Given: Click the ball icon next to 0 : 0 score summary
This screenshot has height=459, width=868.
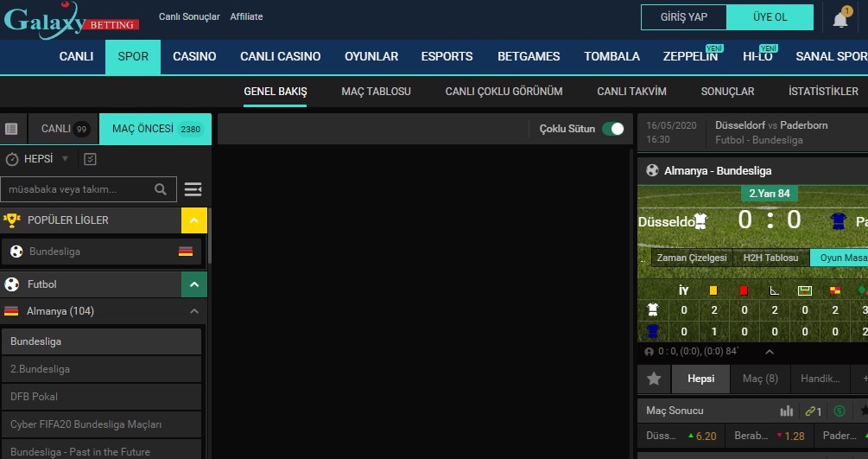Looking at the screenshot, I should (649, 352).
